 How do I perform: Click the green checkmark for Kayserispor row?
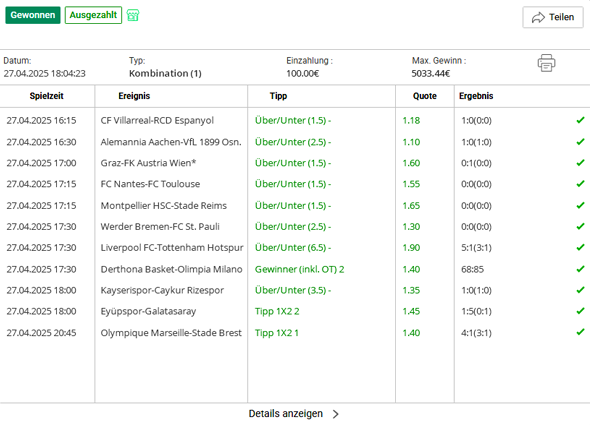580,290
